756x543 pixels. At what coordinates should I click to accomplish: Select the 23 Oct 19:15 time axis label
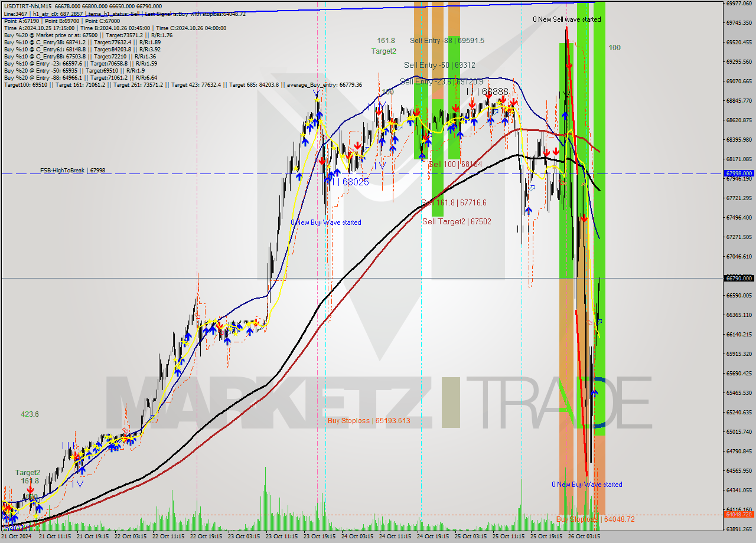click(x=319, y=537)
